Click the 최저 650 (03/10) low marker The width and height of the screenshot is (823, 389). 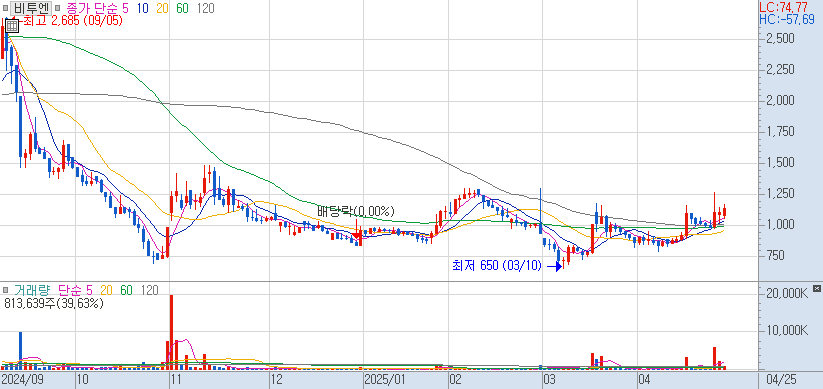496,266
